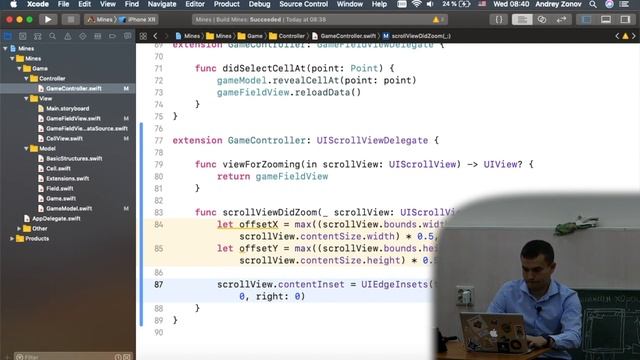Open the related items grid menu
The height and width of the screenshot is (360, 640).
tap(143, 36)
